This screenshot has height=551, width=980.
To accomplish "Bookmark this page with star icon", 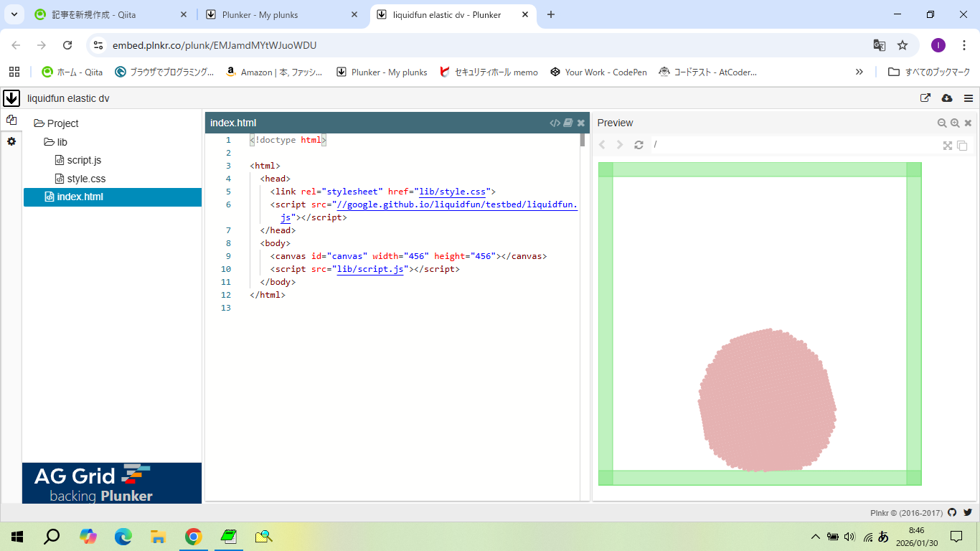I will (903, 45).
